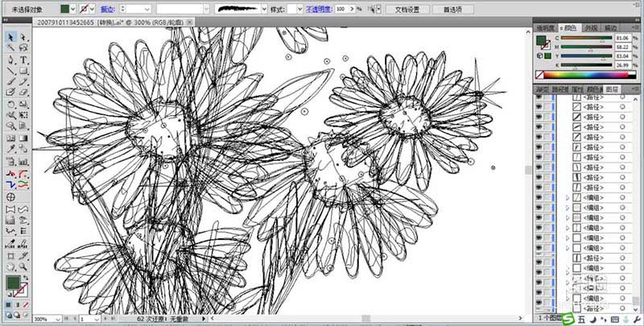Hide the topmost <路径> layer row via eye icon
The width and height of the screenshot is (644, 326).
tap(539, 97)
